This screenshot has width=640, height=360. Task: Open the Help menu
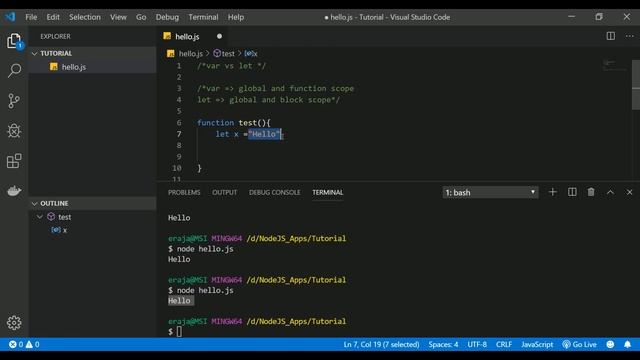click(236, 17)
